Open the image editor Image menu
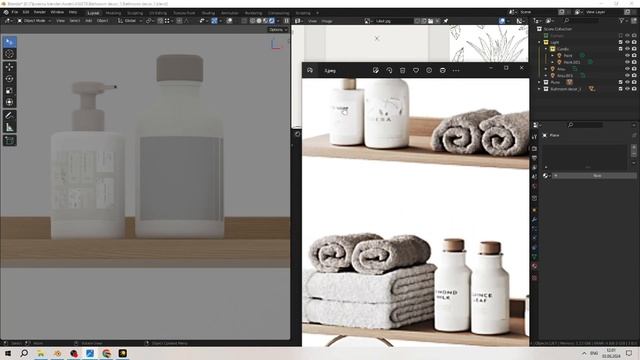This screenshot has width=640, height=360. click(x=327, y=21)
